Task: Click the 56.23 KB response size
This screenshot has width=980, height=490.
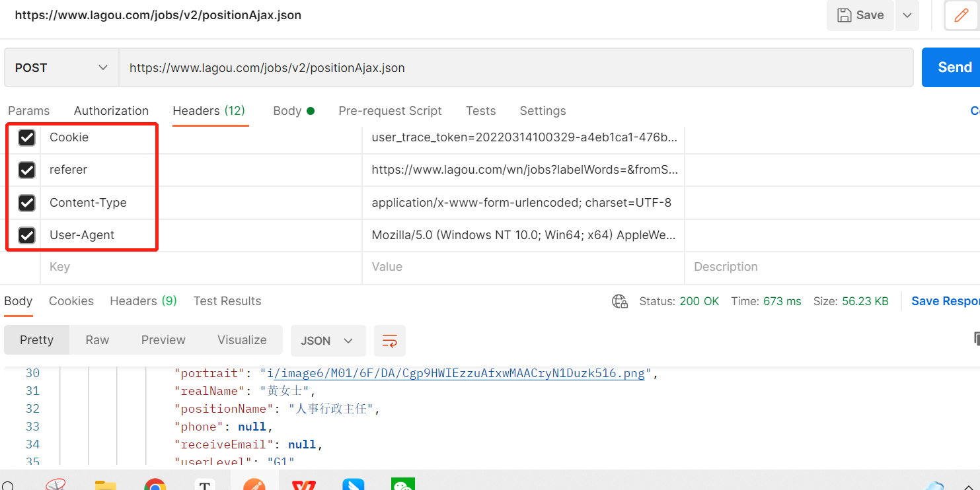Action: click(865, 301)
